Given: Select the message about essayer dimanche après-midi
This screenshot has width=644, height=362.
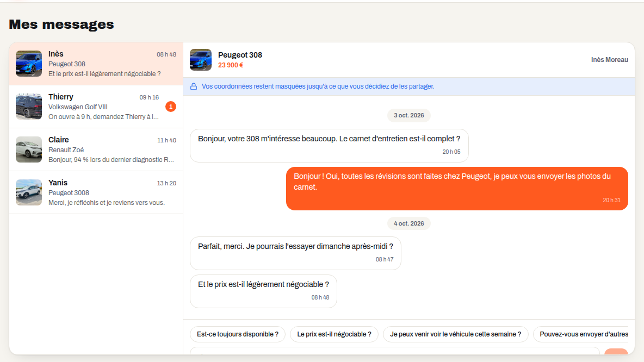Looking at the screenshot, I should pyautogui.click(x=295, y=253).
